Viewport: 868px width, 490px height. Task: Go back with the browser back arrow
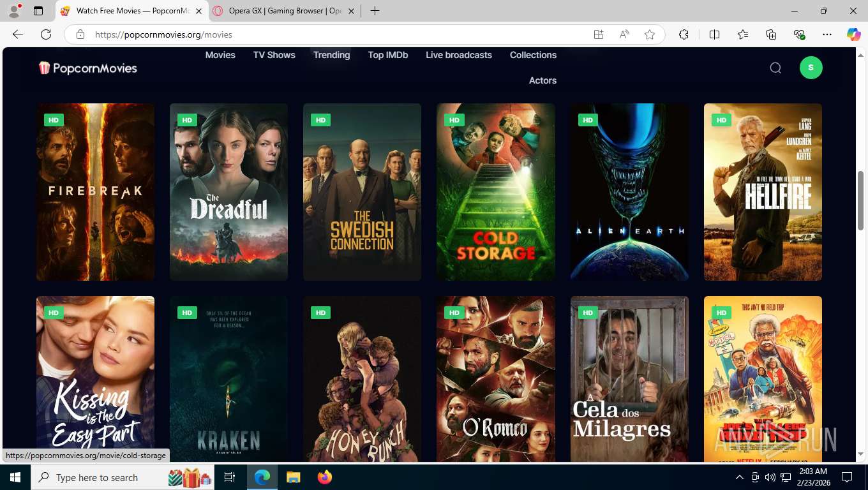(18, 34)
